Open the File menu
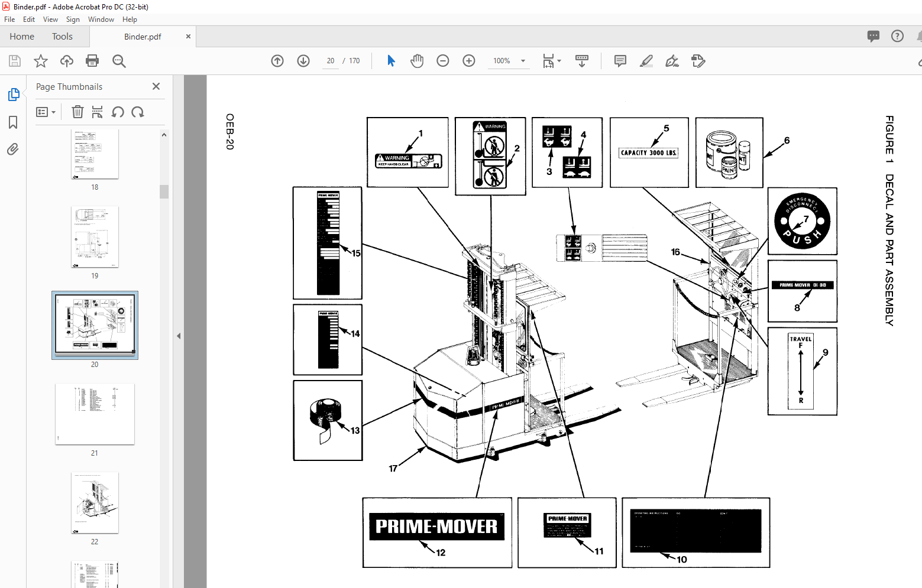Viewport: 922px width, 588px height. (x=9, y=20)
